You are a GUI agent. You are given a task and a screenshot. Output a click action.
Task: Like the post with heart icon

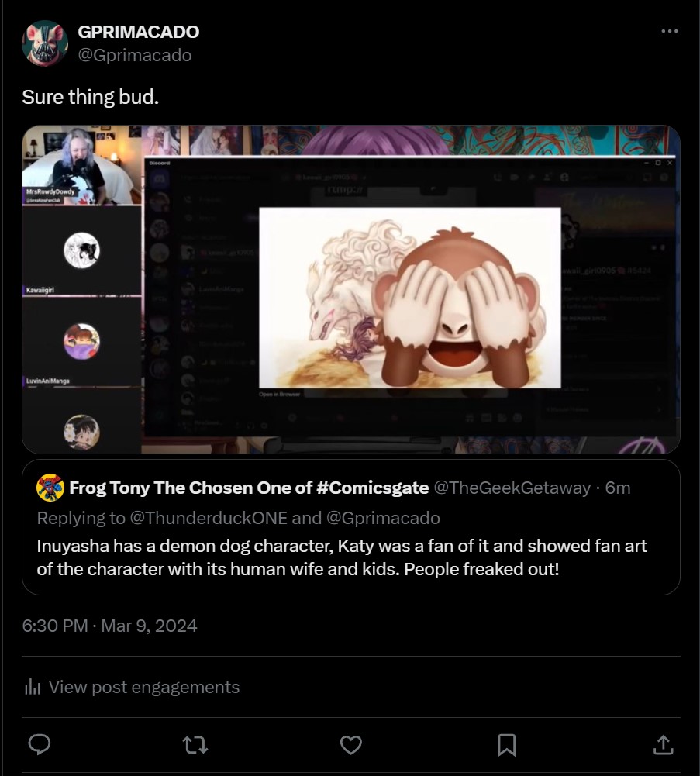point(351,745)
